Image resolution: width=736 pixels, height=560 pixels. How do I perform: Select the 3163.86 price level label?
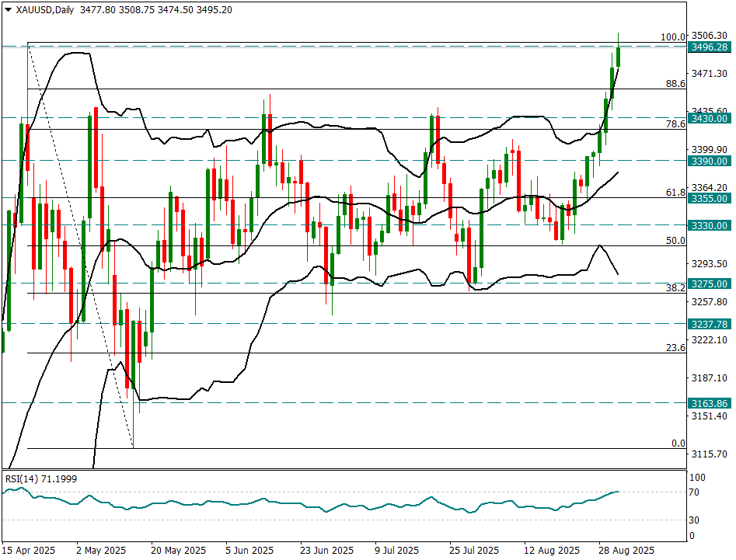[710, 403]
